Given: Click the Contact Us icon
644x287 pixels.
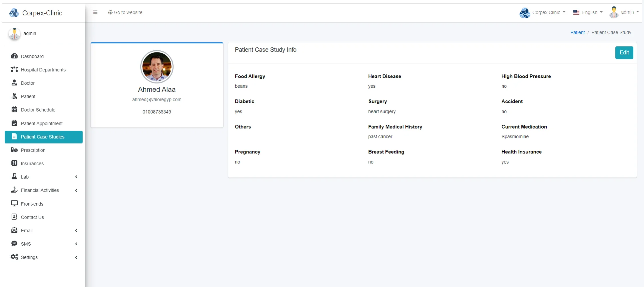Looking at the screenshot, I should pyautogui.click(x=14, y=217).
